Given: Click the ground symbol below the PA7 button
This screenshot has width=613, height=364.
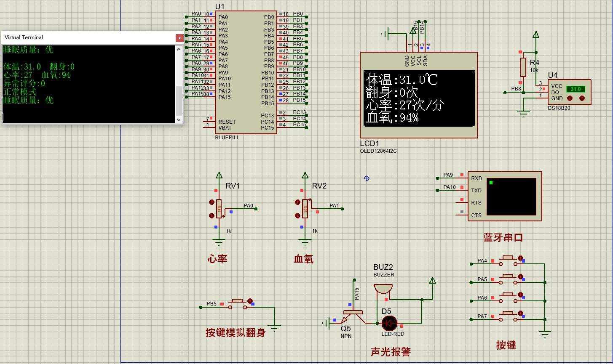Looking at the screenshot, I should coord(545,335).
